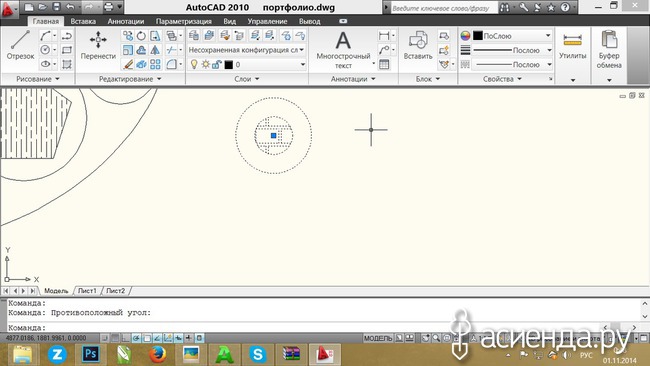
Task: Open Photoshop from the taskbar
Action: tap(91, 354)
